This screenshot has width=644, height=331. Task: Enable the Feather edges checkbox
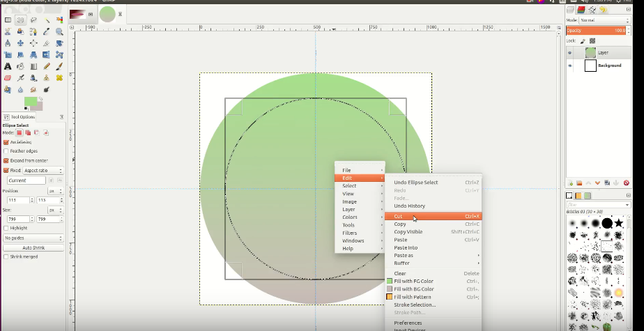click(6, 151)
